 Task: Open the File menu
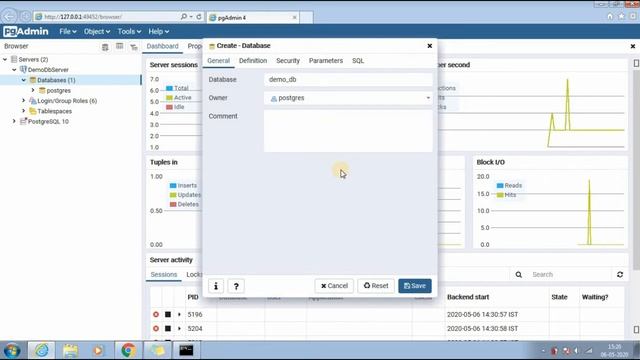click(x=68, y=31)
